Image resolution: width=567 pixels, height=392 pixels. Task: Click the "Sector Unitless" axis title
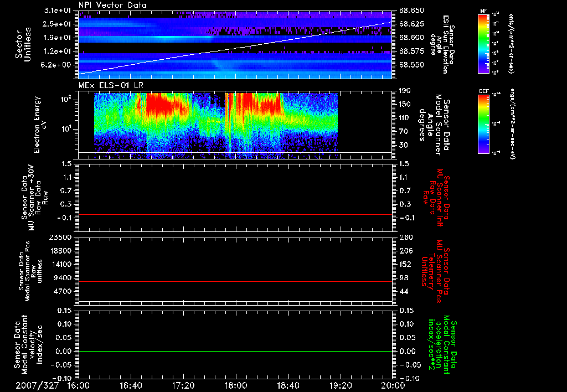pyautogui.click(x=23, y=44)
